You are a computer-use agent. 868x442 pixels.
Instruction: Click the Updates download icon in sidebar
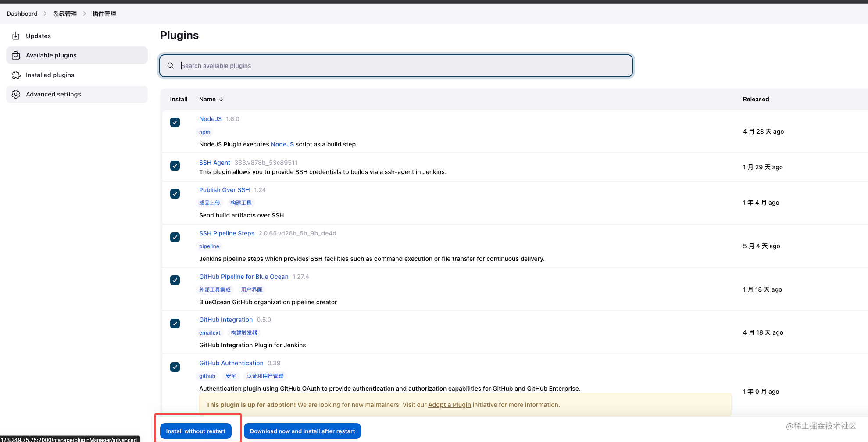click(16, 36)
